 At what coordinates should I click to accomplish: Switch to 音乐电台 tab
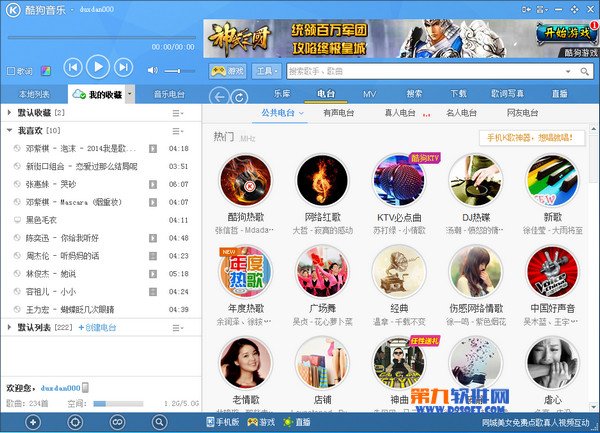coord(169,94)
